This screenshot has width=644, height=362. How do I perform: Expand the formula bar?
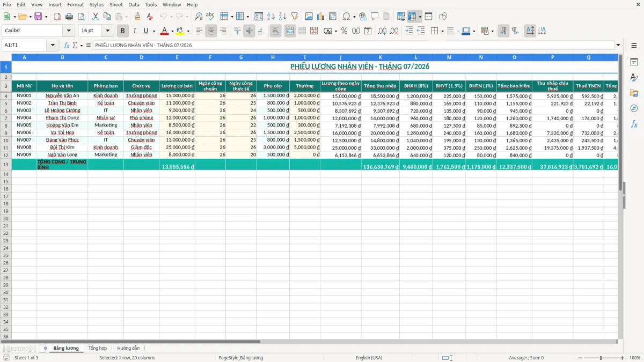coord(618,45)
